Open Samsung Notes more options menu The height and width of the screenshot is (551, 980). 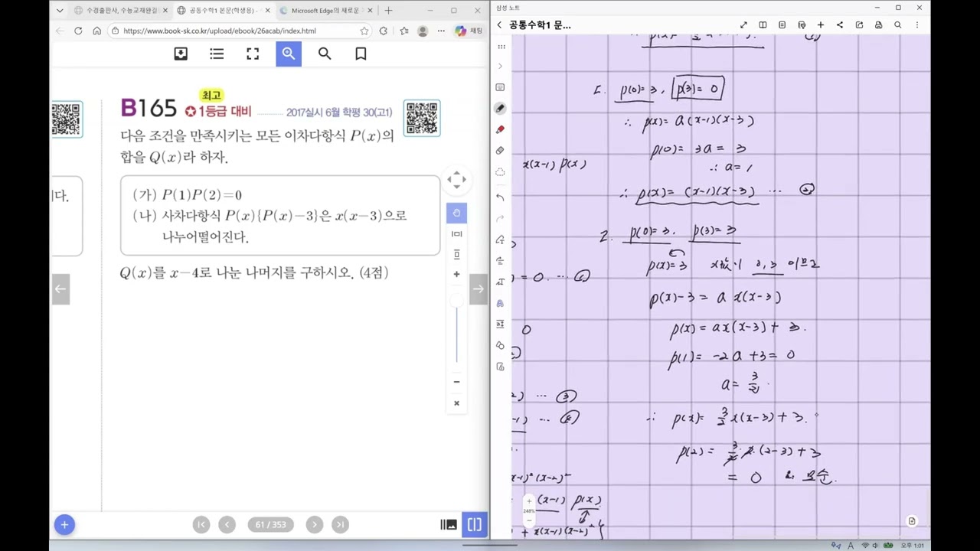point(916,25)
